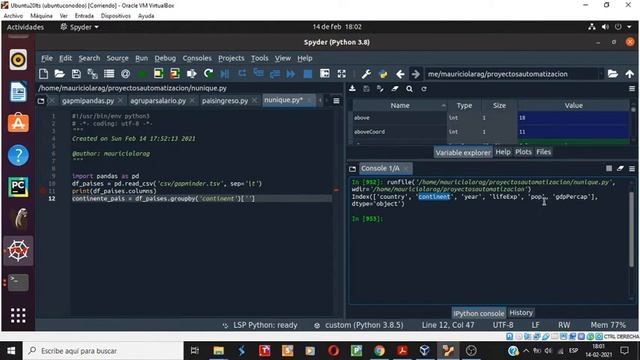
Task: Open the File menu
Action: pos(47,58)
